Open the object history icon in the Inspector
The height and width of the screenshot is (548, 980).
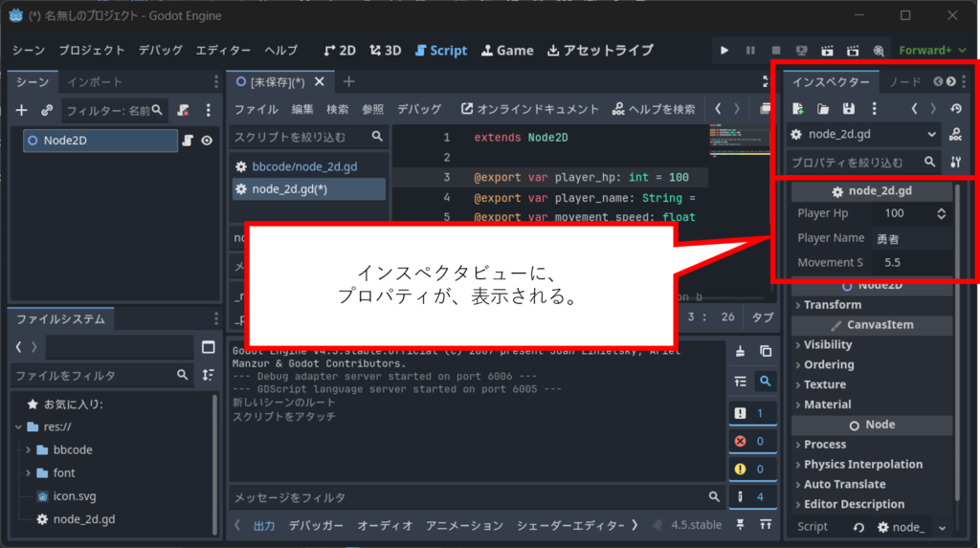coord(955,109)
